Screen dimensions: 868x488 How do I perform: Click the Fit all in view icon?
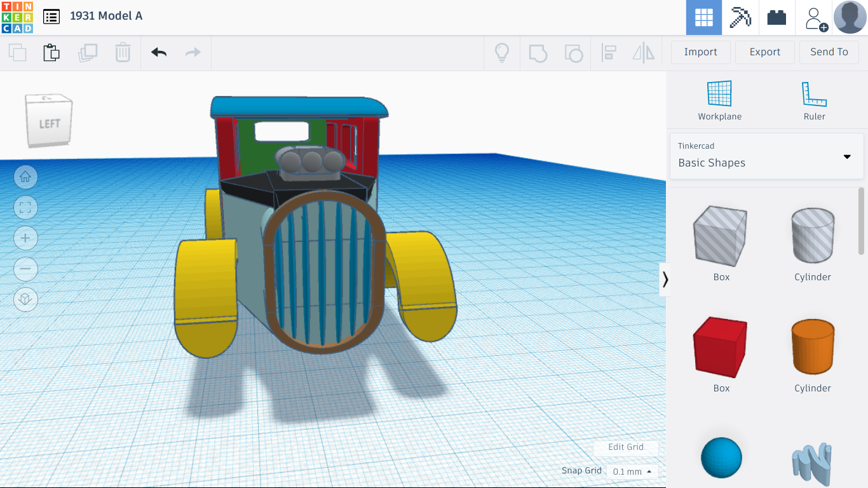coord(25,208)
